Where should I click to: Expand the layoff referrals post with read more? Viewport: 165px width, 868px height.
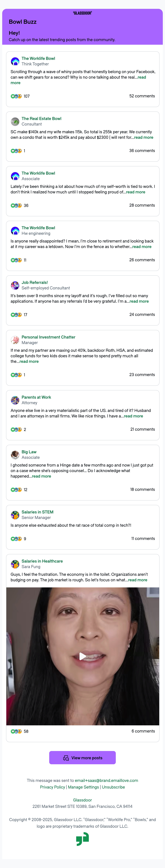[139, 301]
